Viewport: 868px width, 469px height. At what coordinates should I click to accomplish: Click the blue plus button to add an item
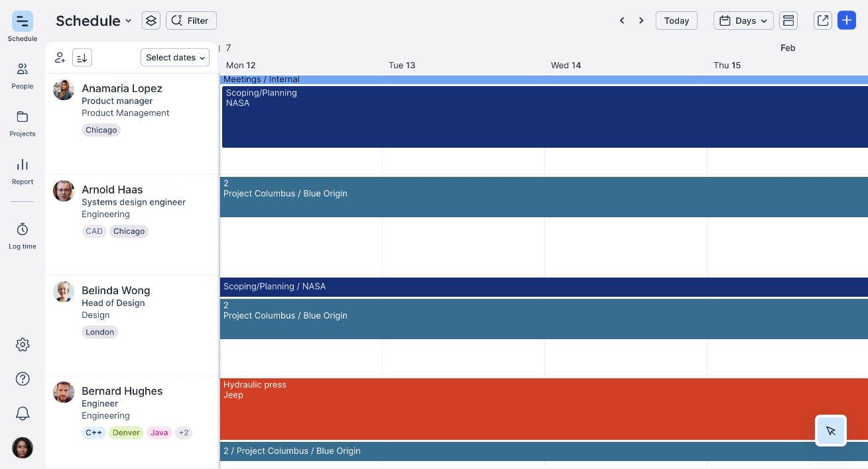pyautogui.click(x=847, y=21)
